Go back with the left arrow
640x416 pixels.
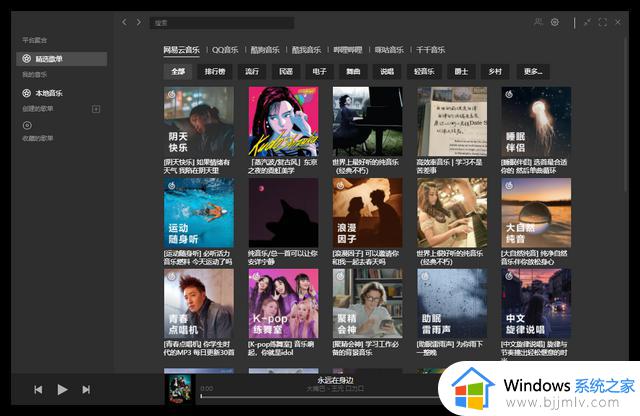coord(124,22)
